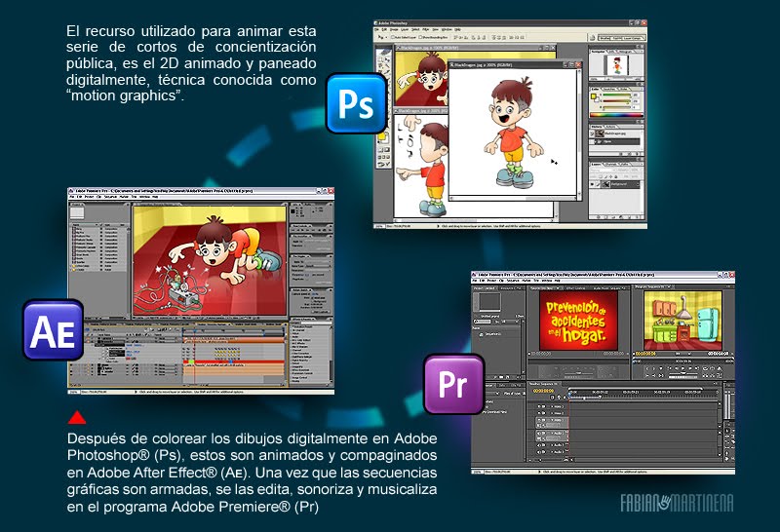
Task: Switch to the History tab in Photoshop
Action: coord(597,127)
